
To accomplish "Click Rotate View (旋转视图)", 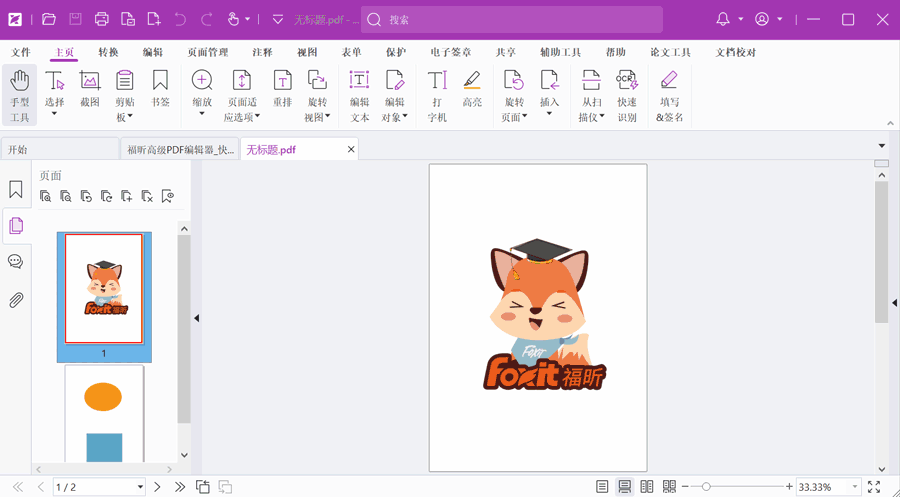I will coord(317,95).
